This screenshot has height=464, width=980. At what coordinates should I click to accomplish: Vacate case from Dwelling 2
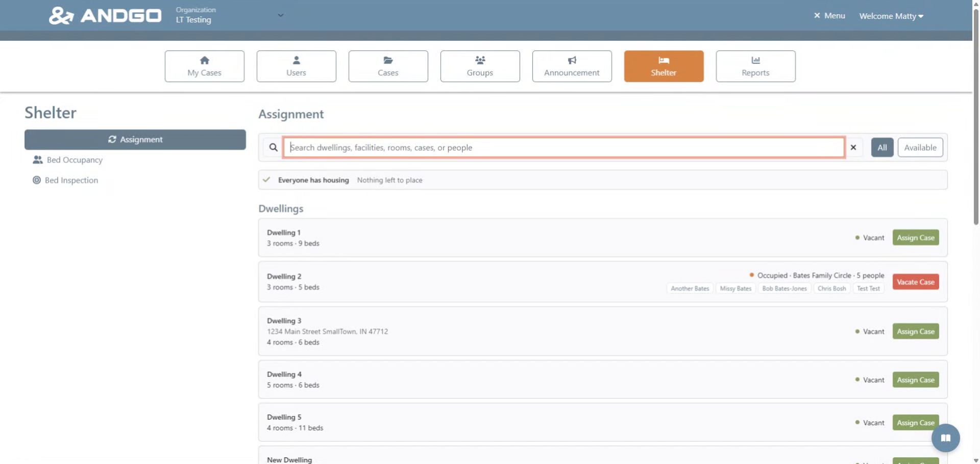tap(916, 282)
